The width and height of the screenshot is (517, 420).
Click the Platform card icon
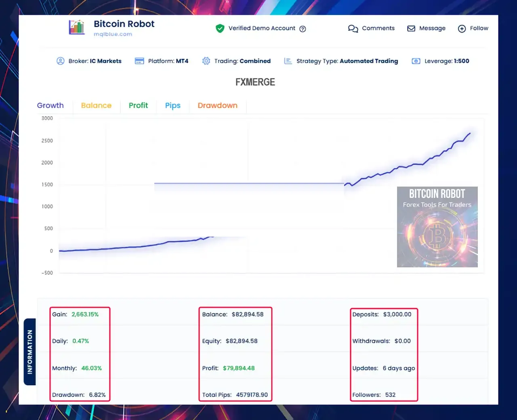[x=139, y=61]
